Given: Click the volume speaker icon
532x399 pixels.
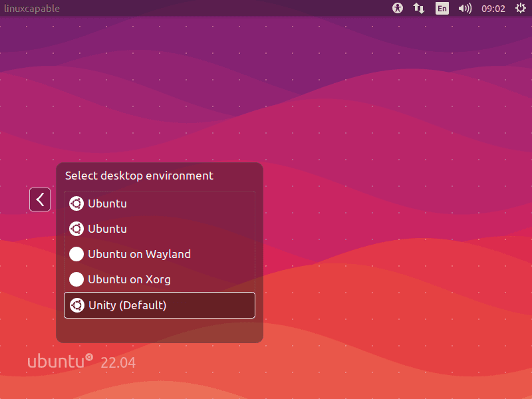Looking at the screenshot, I should click(x=465, y=9).
